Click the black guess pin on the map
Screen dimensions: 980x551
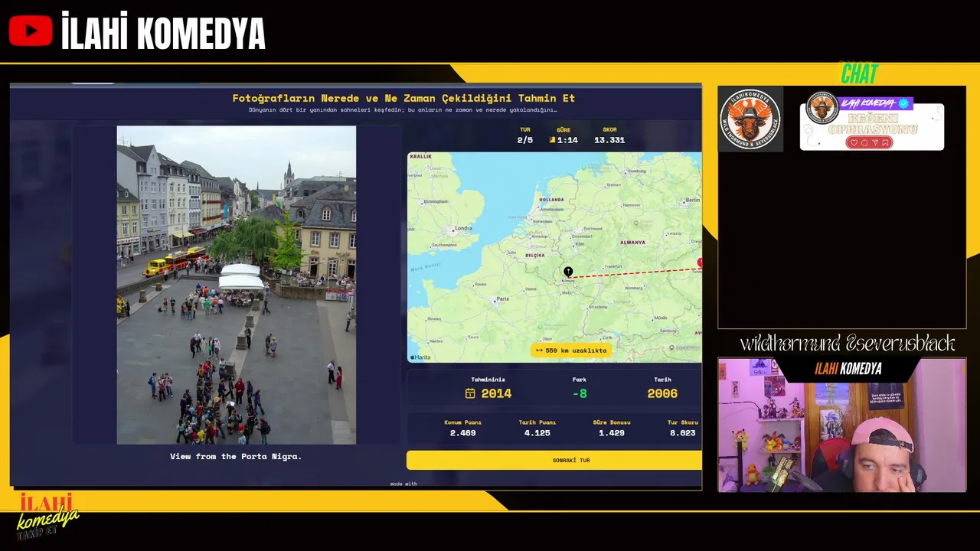568,272
